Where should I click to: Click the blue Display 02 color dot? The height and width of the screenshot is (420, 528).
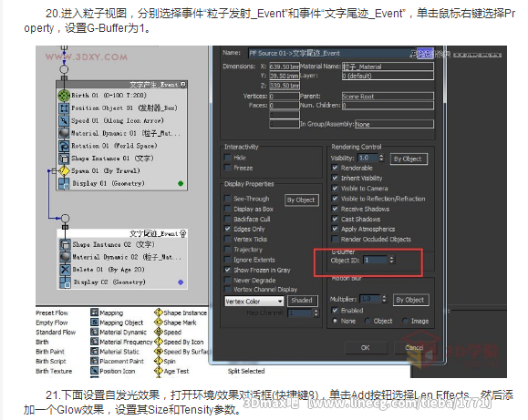(x=181, y=282)
